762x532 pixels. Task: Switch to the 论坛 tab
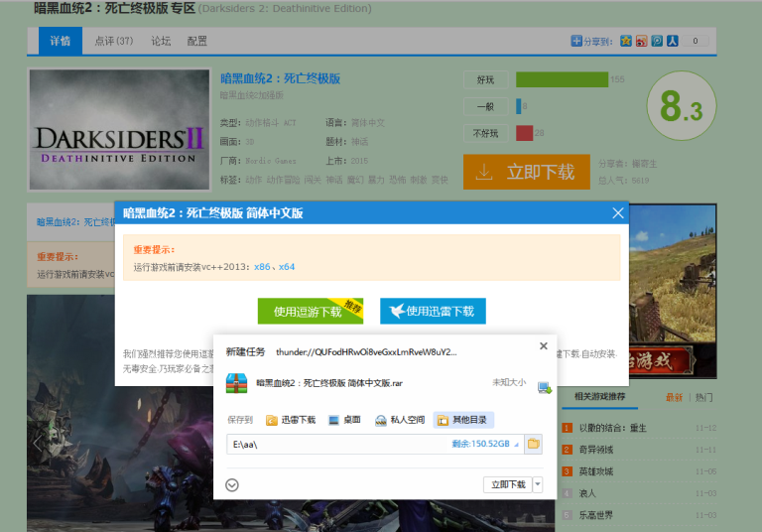(161, 41)
